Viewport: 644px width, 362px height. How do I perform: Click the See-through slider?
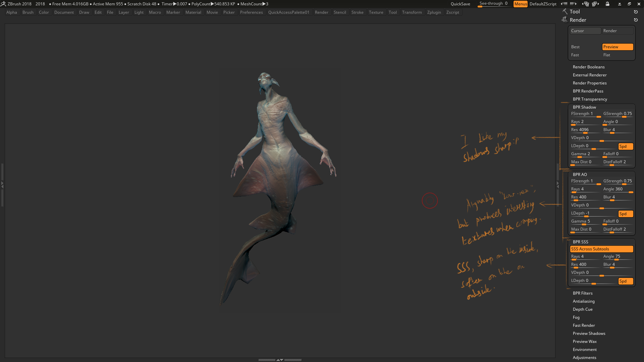pyautogui.click(x=493, y=4)
